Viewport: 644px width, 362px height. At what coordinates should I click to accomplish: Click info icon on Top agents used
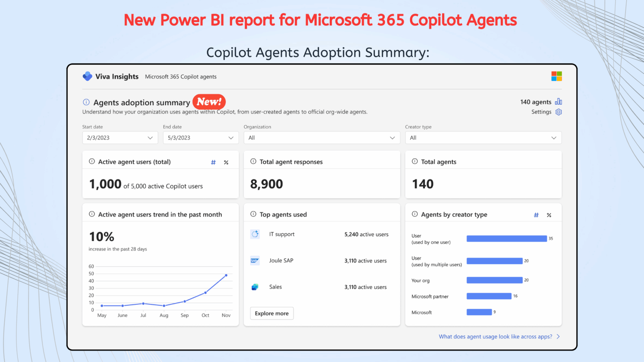click(253, 214)
